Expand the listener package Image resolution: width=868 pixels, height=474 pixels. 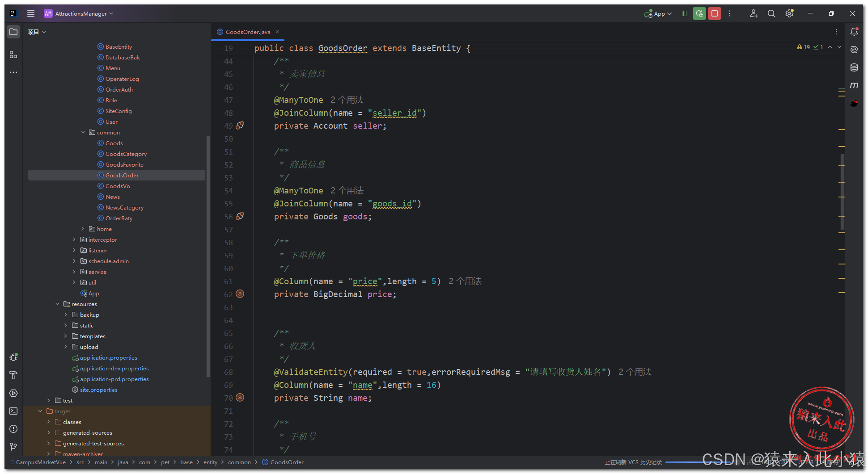click(74, 250)
